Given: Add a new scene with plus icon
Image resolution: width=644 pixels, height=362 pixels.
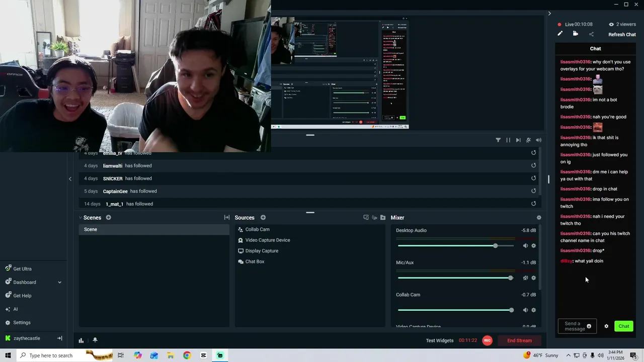Looking at the screenshot, I should pos(108,218).
